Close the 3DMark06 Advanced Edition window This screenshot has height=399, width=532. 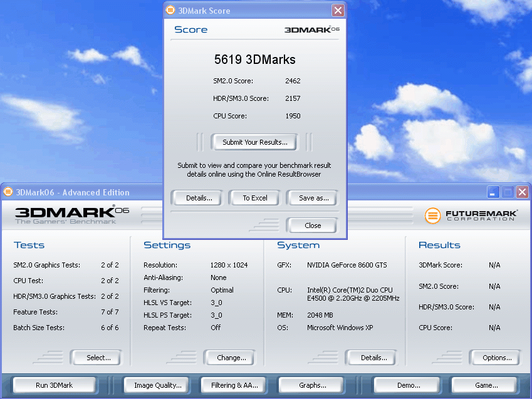coord(522,192)
